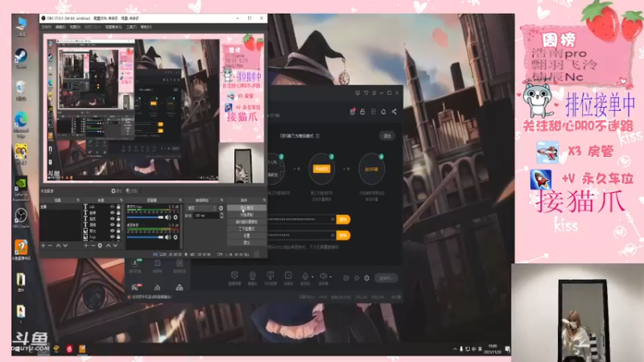
Task: Toggle the eye icon of the second source row
Action: point(112,212)
